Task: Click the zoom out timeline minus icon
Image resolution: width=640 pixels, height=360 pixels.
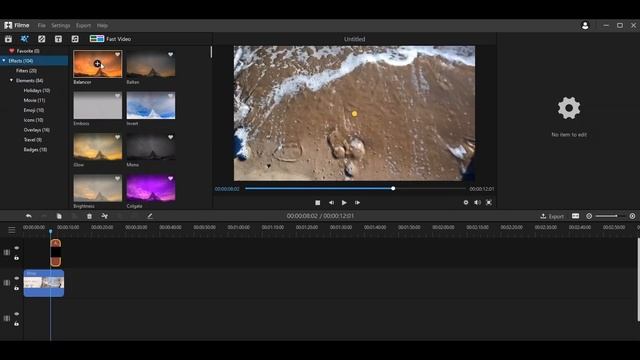Action: click(589, 216)
